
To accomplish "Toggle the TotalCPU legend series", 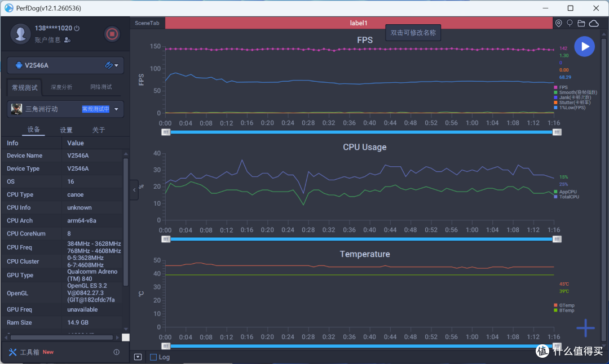I will [x=567, y=197].
